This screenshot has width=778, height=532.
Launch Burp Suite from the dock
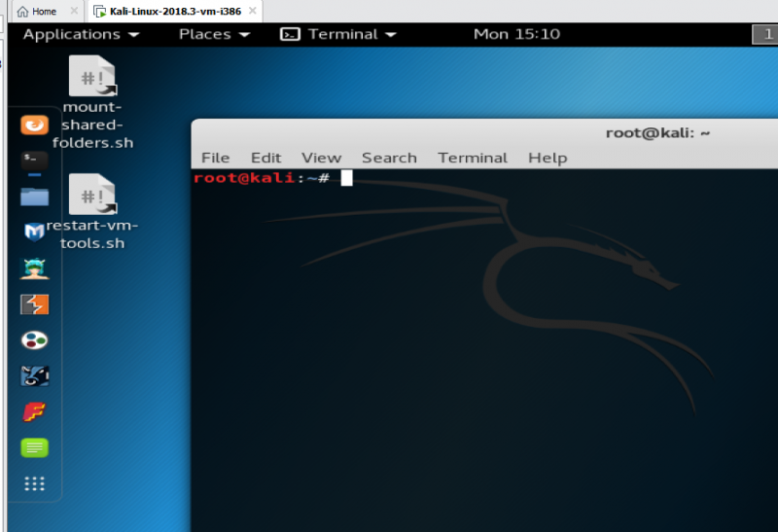click(x=34, y=304)
